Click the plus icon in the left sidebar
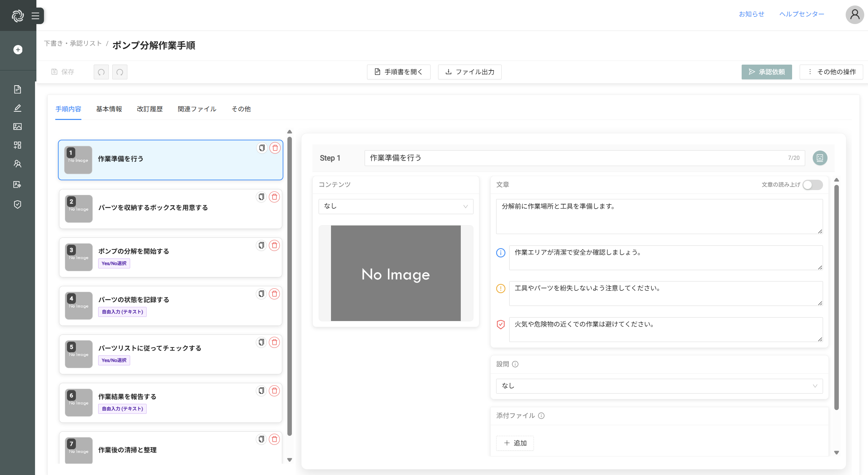Image resolution: width=868 pixels, height=475 pixels. click(x=18, y=50)
